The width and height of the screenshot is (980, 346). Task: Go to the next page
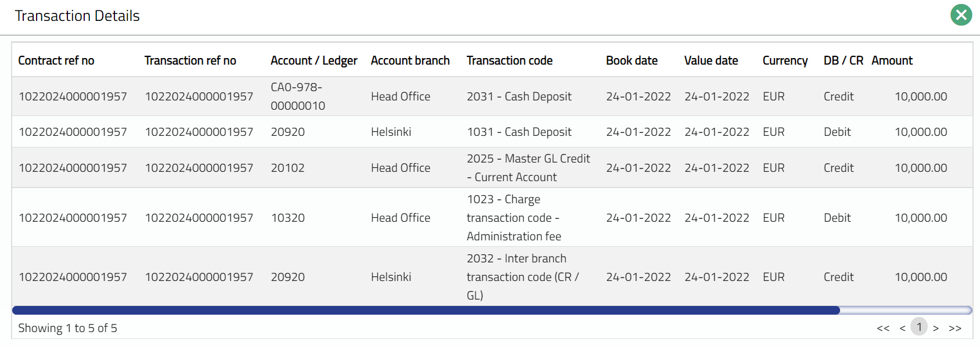(x=936, y=329)
